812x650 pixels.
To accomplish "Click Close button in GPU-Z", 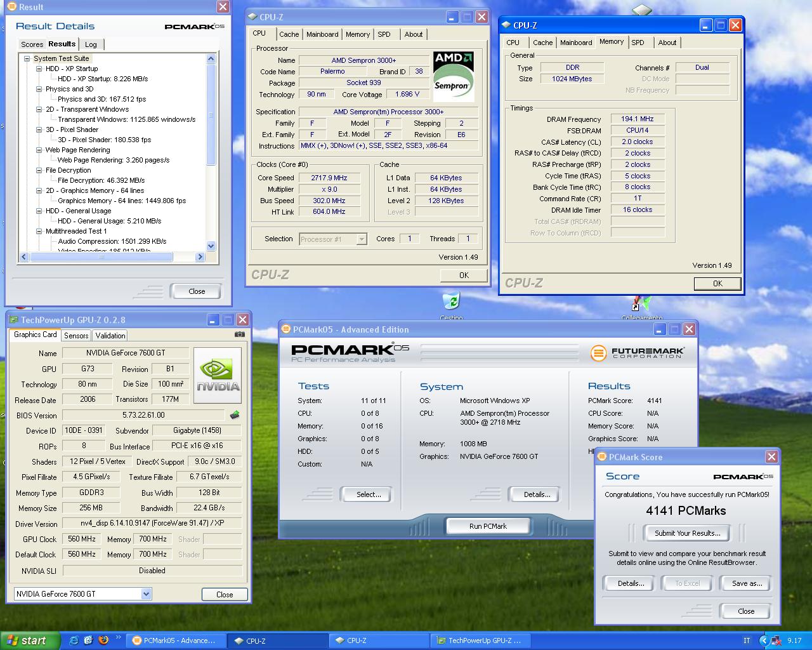I will pyautogui.click(x=225, y=595).
